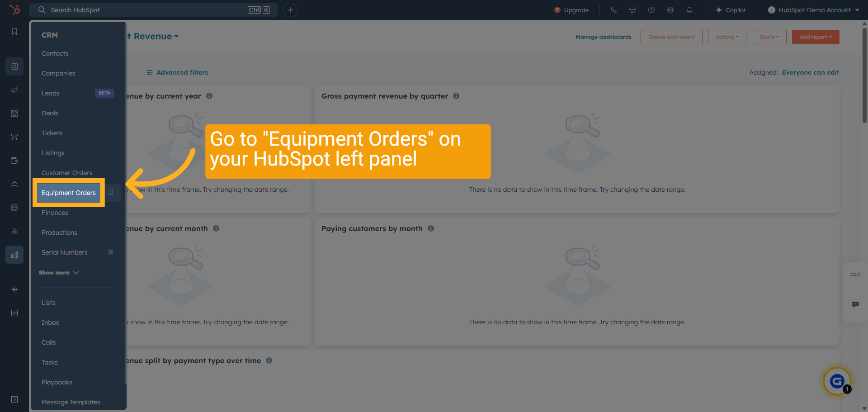868x412 pixels.
Task: Go to Equipment Orders menu item
Action: click(x=69, y=193)
